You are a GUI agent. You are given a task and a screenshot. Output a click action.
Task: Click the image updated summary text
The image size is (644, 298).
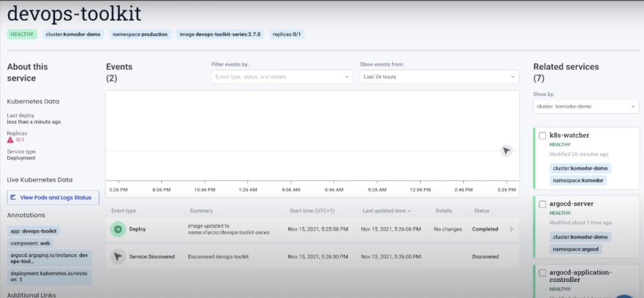pyautogui.click(x=229, y=229)
